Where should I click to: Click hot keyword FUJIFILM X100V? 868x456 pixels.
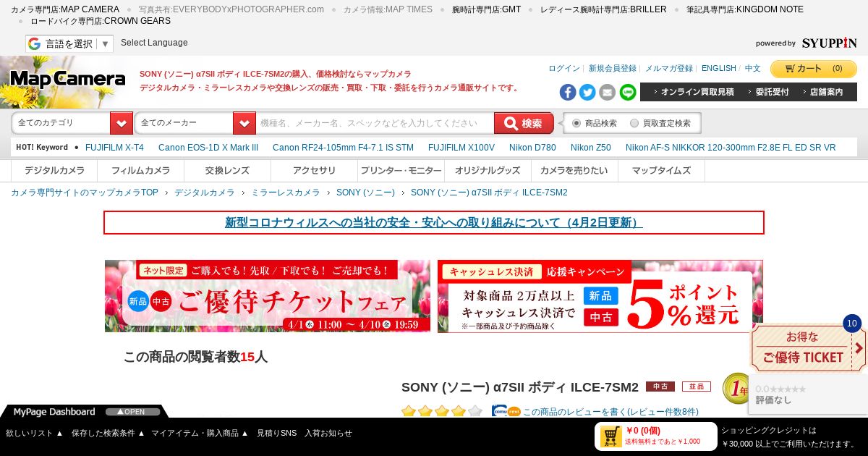(x=461, y=148)
